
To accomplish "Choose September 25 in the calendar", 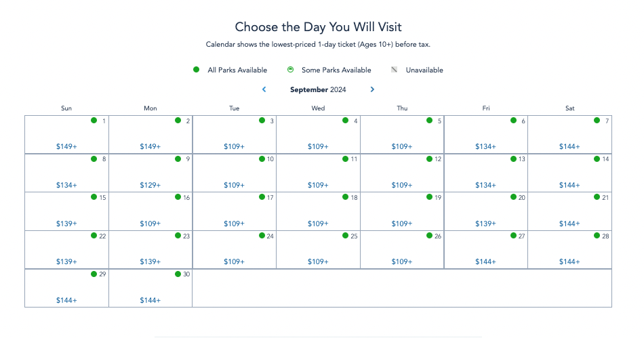I will pos(318,249).
